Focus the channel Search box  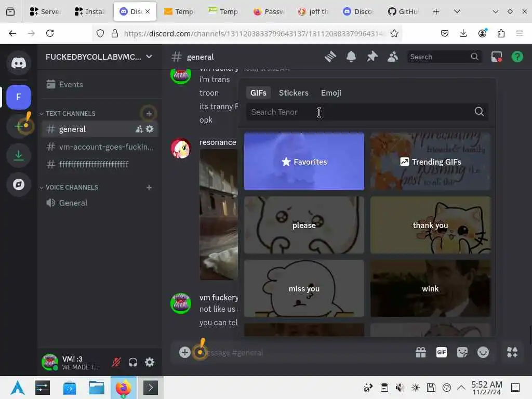pos(445,57)
